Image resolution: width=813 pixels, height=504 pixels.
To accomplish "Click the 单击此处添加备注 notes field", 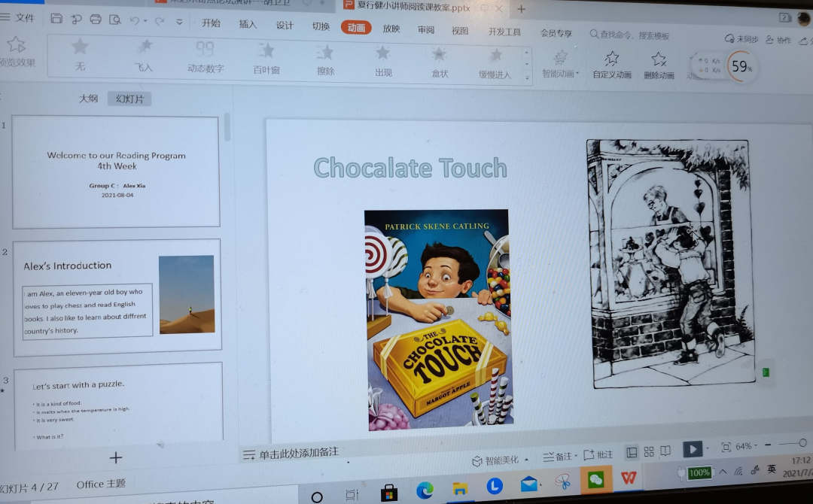I will [x=299, y=454].
